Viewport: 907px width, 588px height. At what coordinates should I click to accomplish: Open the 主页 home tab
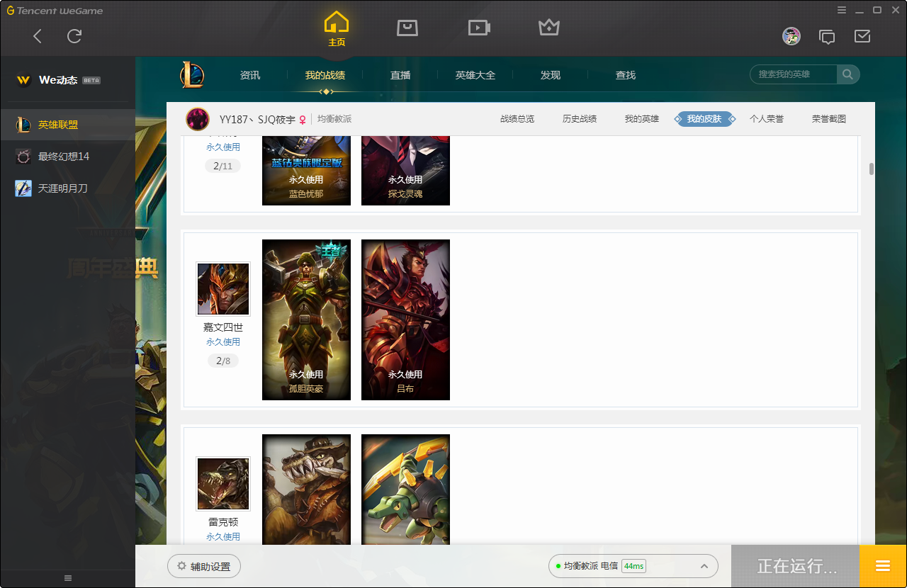(337, 29)
